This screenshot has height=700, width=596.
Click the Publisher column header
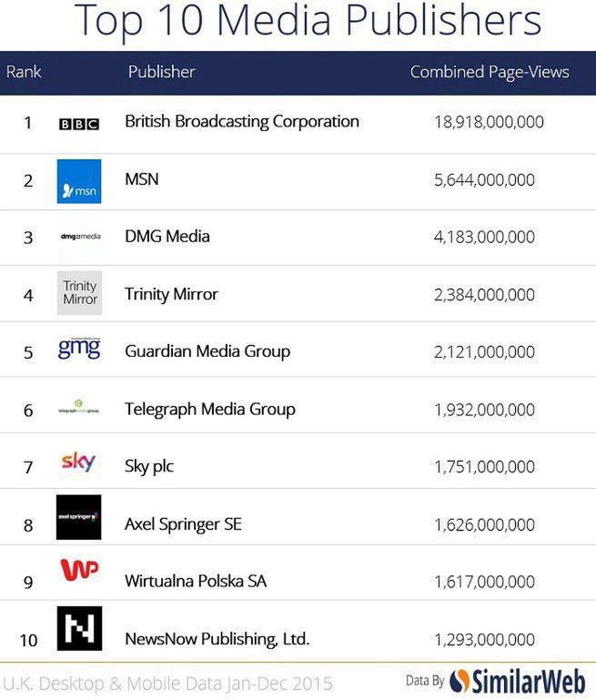tap(161, 72)
